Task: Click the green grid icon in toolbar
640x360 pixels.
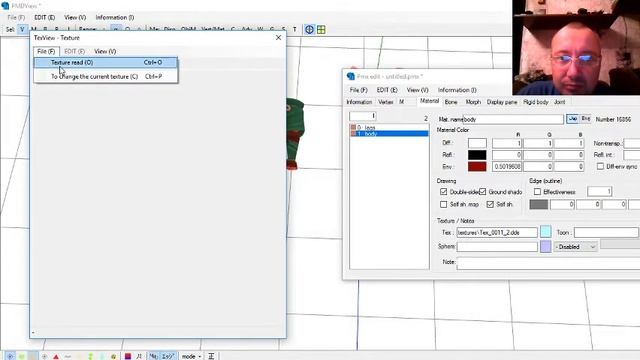Action: (x=321, y=29)
